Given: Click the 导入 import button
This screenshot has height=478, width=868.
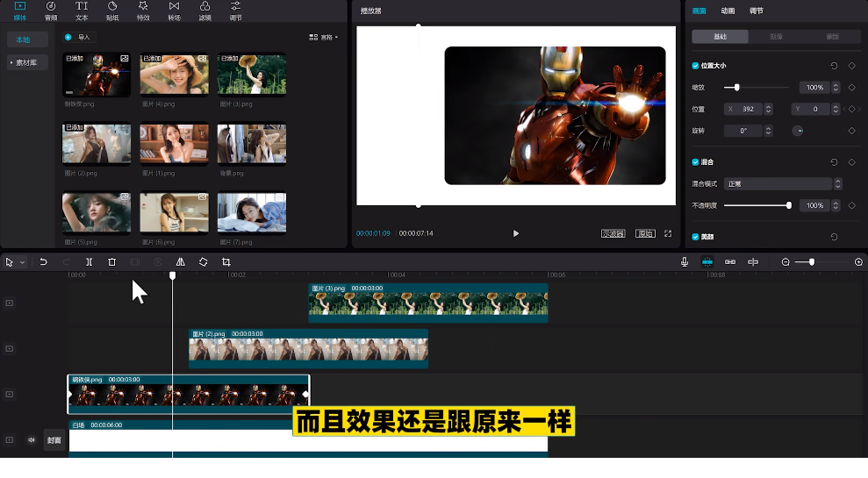Looking at the screenshot, I should click(x=78, y=37).
